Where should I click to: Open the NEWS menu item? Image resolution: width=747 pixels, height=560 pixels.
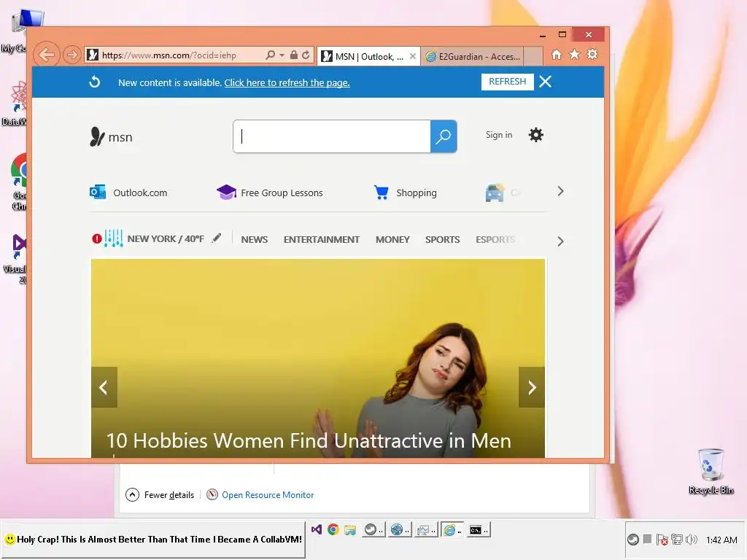255,239
